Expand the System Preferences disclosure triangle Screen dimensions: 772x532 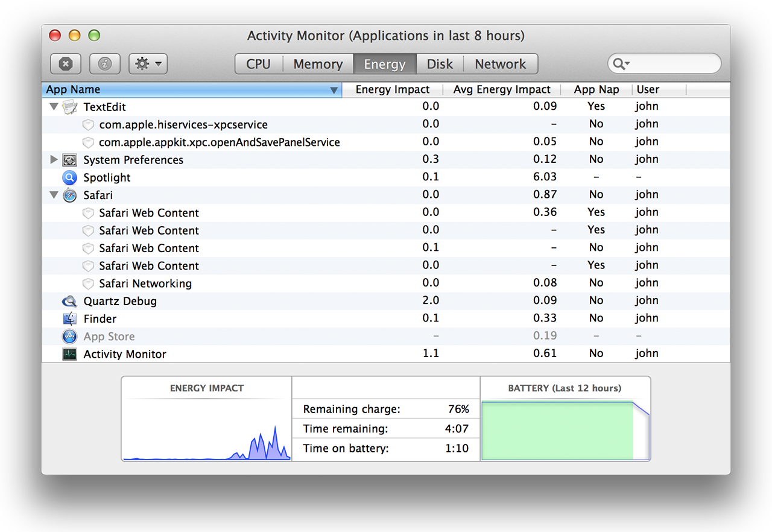54,160
